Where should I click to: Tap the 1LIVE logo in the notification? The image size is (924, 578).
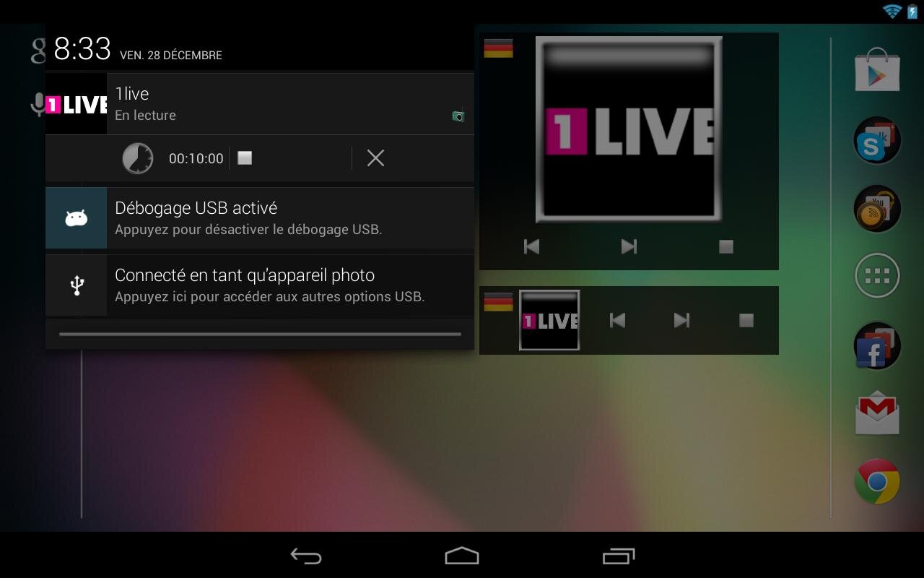coord(76,104)
